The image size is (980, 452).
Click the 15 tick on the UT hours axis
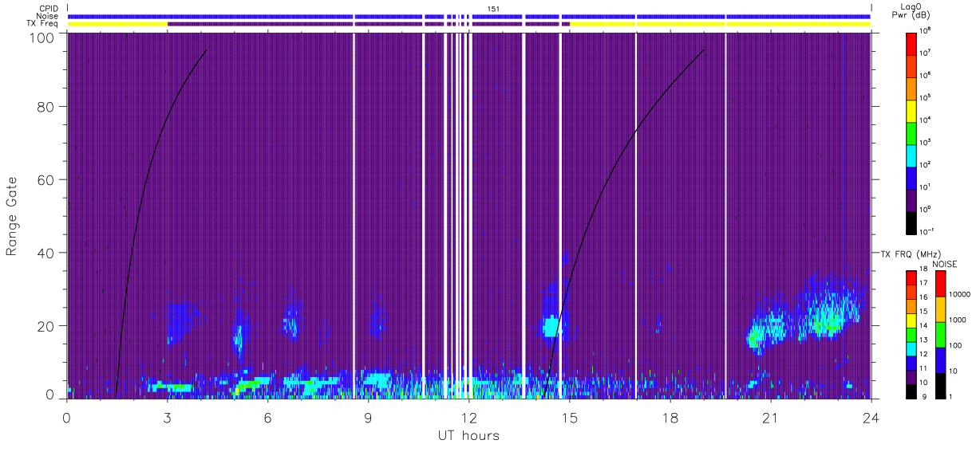pos(570,418)
